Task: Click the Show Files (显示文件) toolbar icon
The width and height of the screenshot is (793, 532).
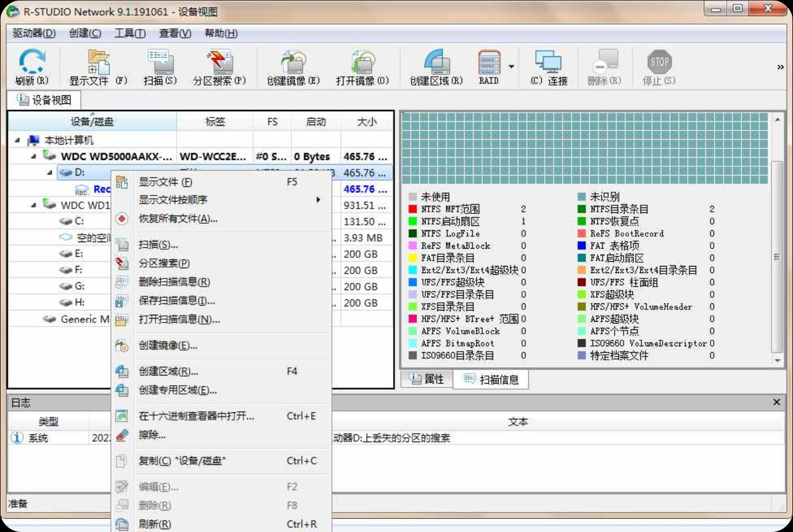Action: point(98,67)
